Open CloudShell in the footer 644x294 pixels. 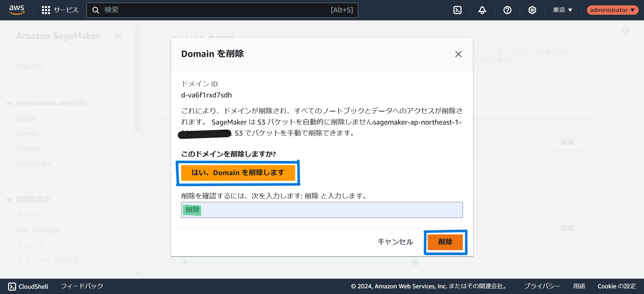click(x=28, y=286)
